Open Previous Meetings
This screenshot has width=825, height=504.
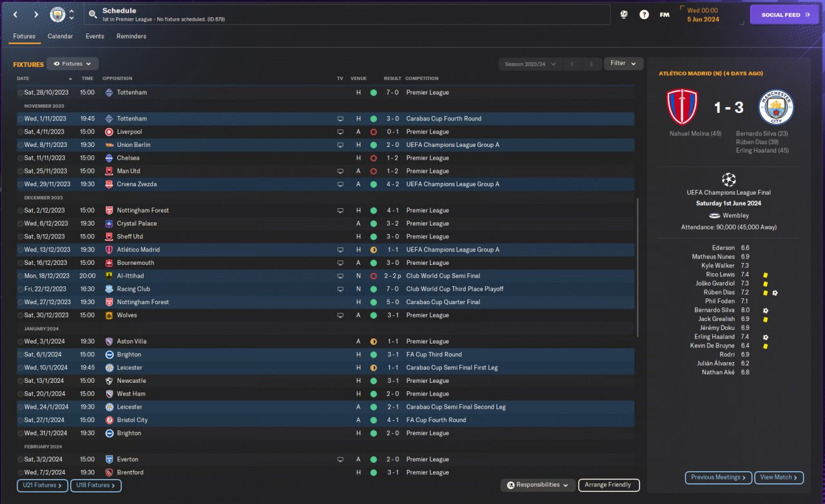click(x=719, y=478)
